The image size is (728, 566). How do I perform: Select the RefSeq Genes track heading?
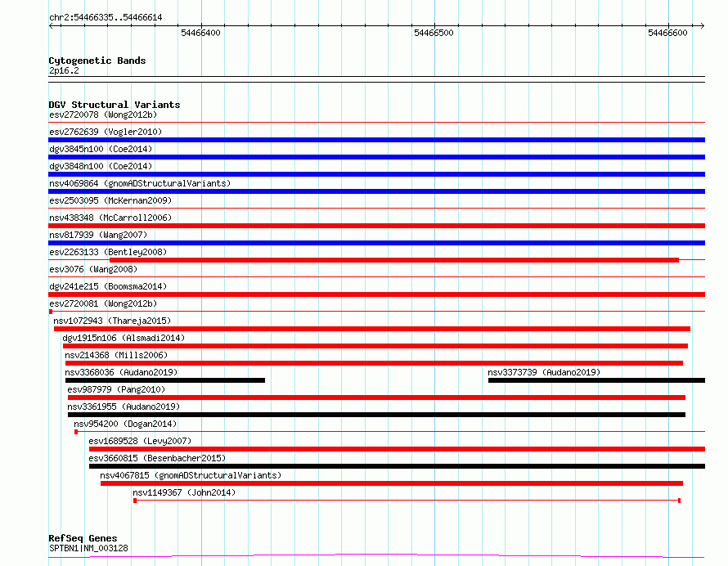pyautogui.click(x=83, y=539)
